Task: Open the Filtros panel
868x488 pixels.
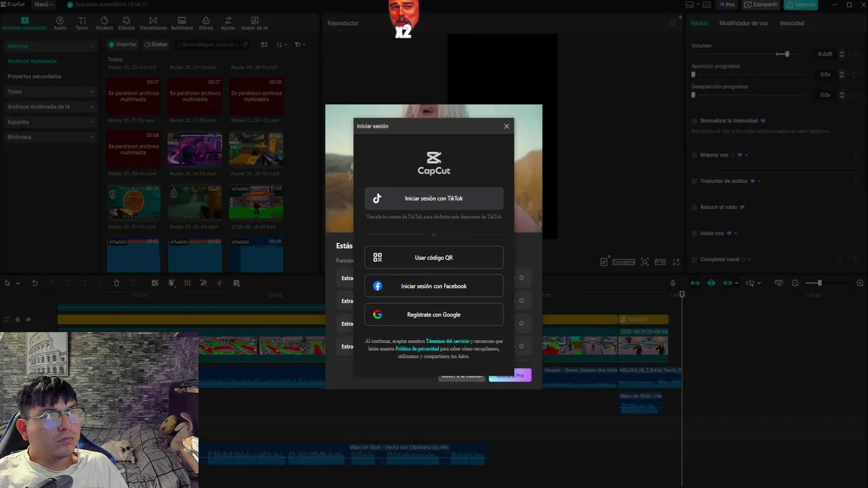Action: tap(206, 24)
